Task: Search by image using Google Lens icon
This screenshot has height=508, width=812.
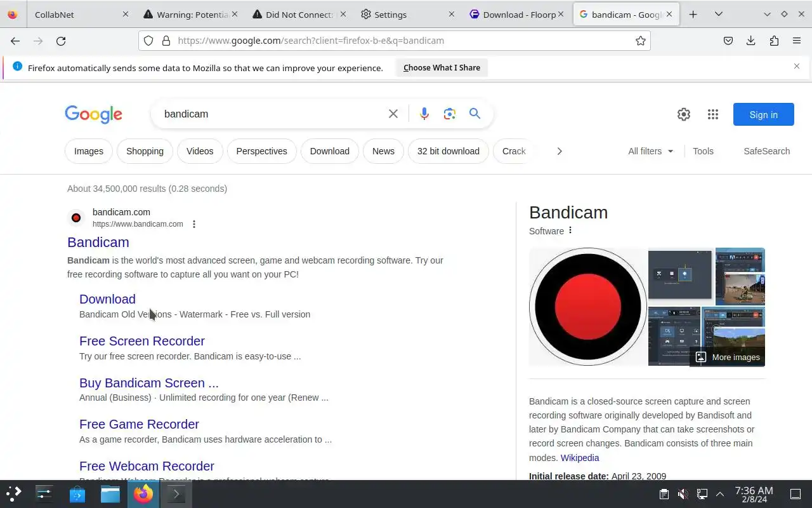Action: pyautogui.click(x=450, y=114)
